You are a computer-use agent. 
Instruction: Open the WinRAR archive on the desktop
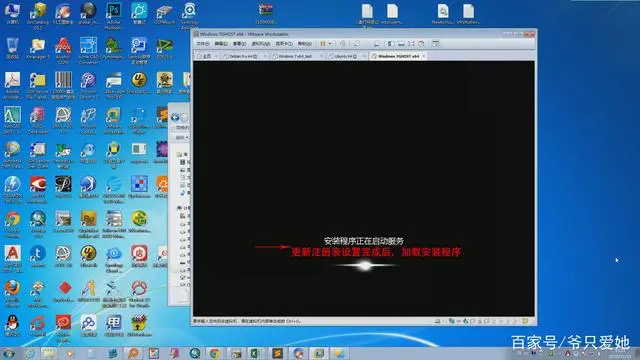point(266,13)
